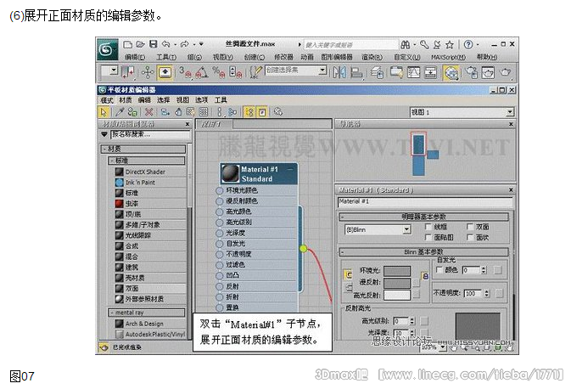
Task: Click the percent snap toggle icon
Action: click(218, 71)
